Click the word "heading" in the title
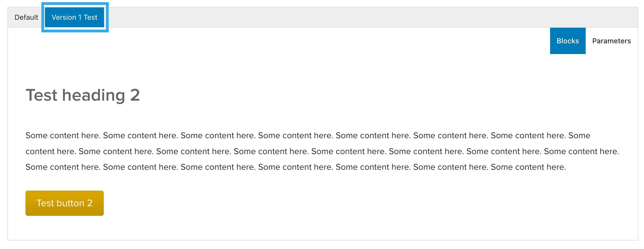644x249 pixels. tap(94, 95)
